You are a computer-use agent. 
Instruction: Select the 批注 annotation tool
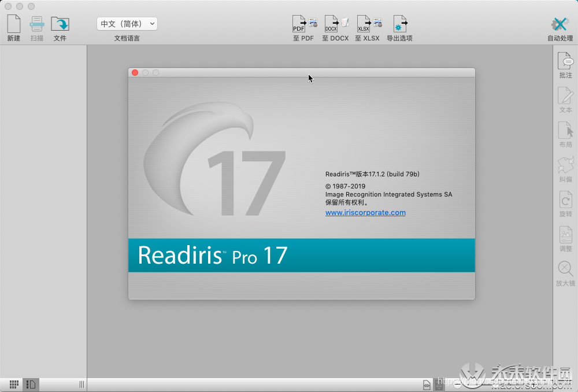(x=565, y=65)
